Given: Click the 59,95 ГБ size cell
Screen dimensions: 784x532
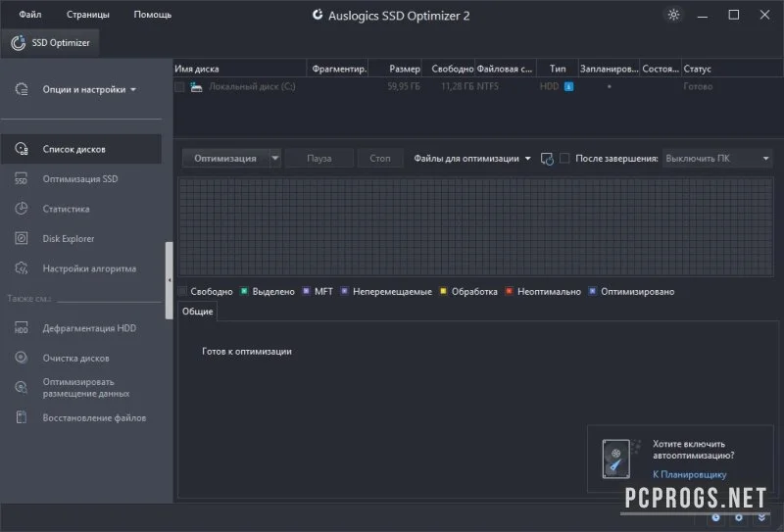Looking at the screenshot, I should [404, 86].
